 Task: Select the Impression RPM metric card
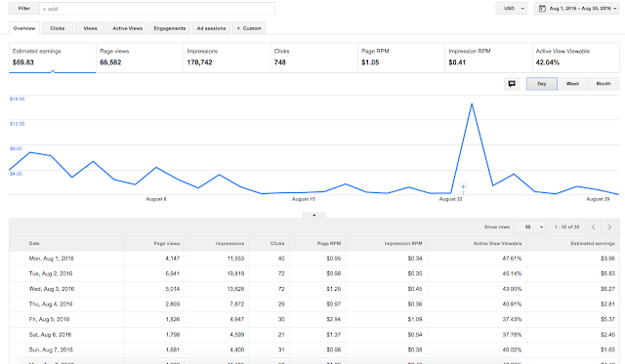(x=488, y=58)
